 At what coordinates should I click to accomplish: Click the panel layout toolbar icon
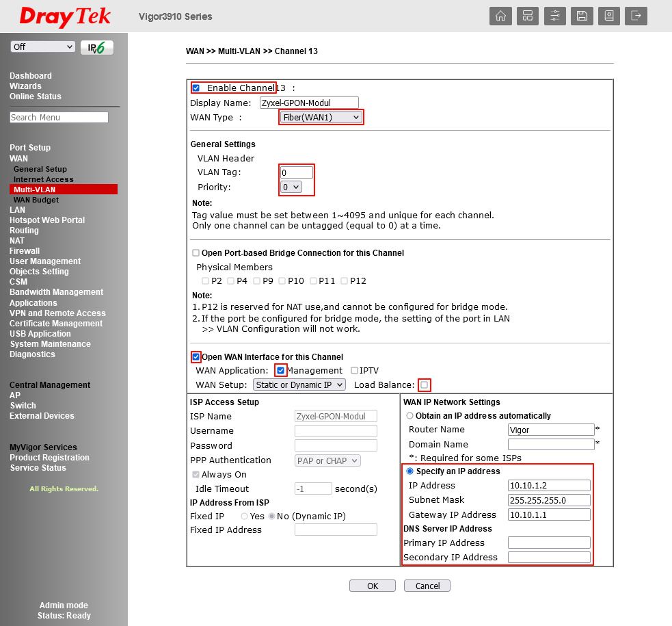528,16
